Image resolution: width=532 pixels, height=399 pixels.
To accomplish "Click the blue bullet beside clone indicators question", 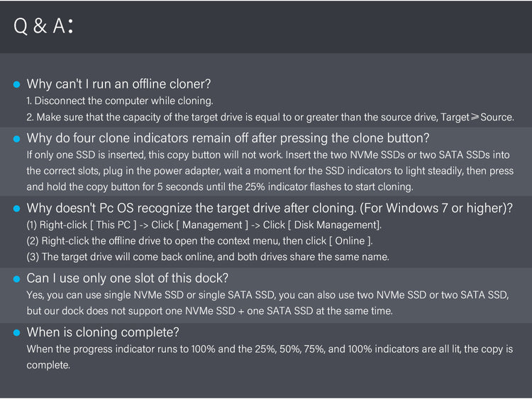I will click(x=16, y=139).
